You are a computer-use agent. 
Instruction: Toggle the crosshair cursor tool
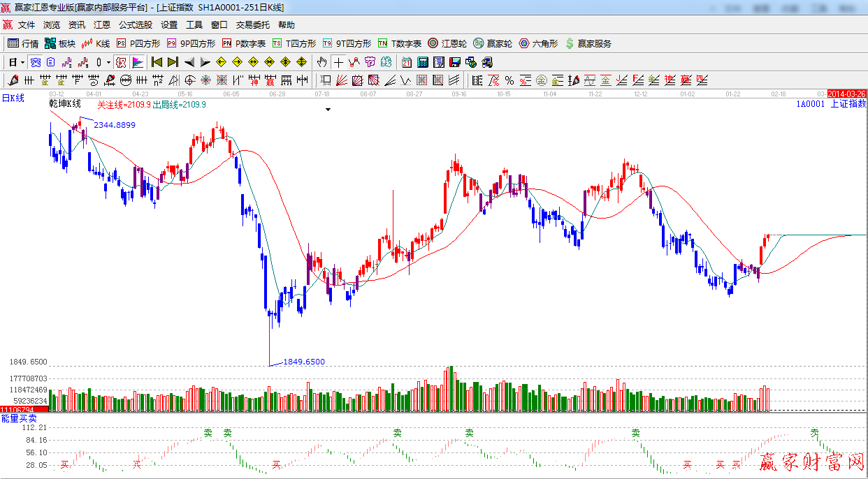coord(338,62)
